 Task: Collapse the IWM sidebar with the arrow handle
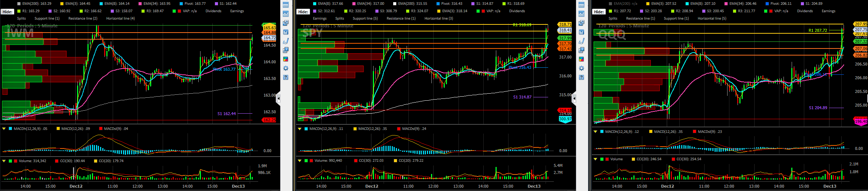click(x=278, y=98)
